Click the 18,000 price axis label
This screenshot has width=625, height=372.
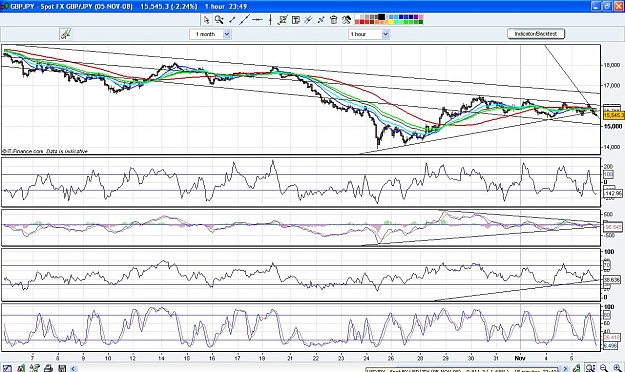pos(612,65)
